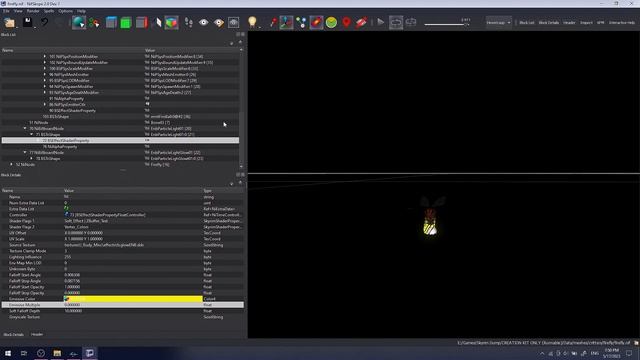640x360 pixels.
Task: Expand the 96 NiPSysMeshEmitter row
Action: pyautogui.click(x=45, y=75)
